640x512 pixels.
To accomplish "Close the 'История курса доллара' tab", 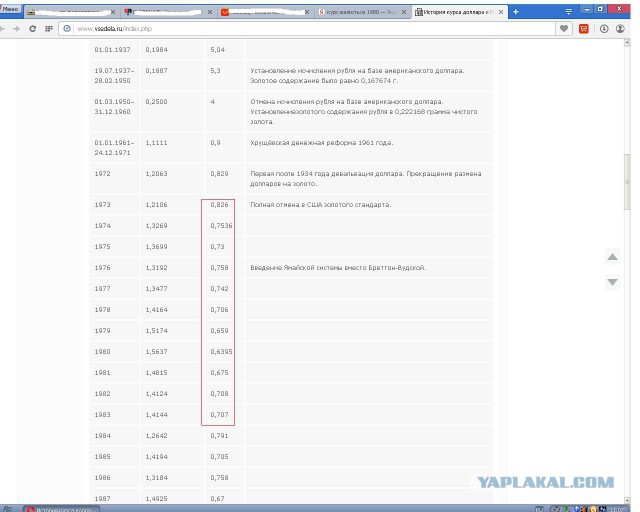I will click(x=501, y=12).
